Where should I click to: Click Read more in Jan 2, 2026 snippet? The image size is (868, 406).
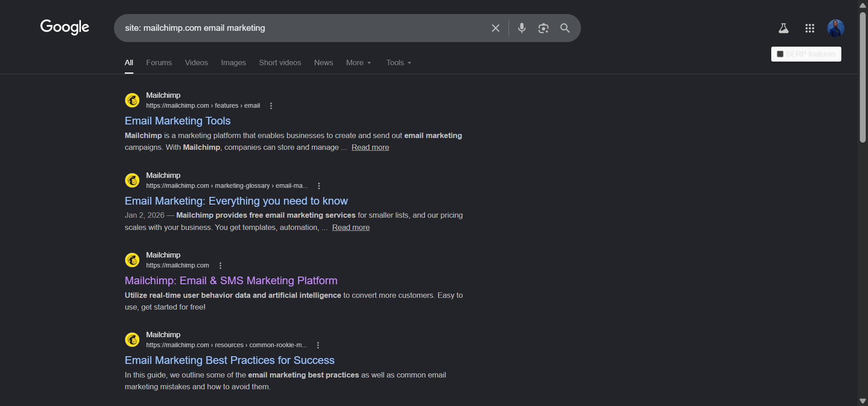click(x=351, y=228)
